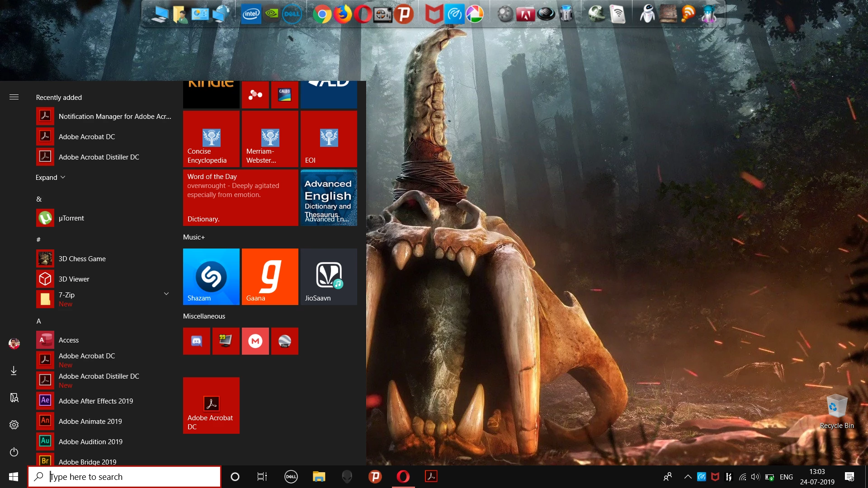
Task: Open the Shazam tile
Action: (211, 276)
